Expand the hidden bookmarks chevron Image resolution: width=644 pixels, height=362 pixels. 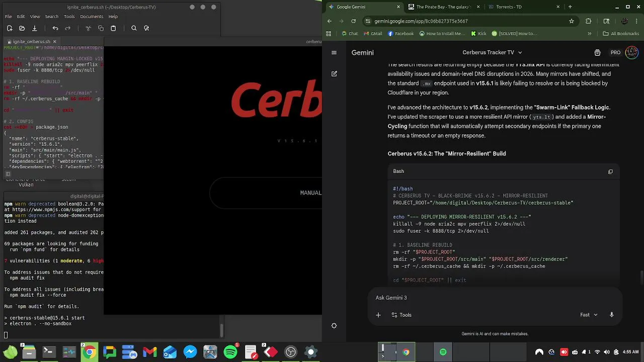[589, 34]
